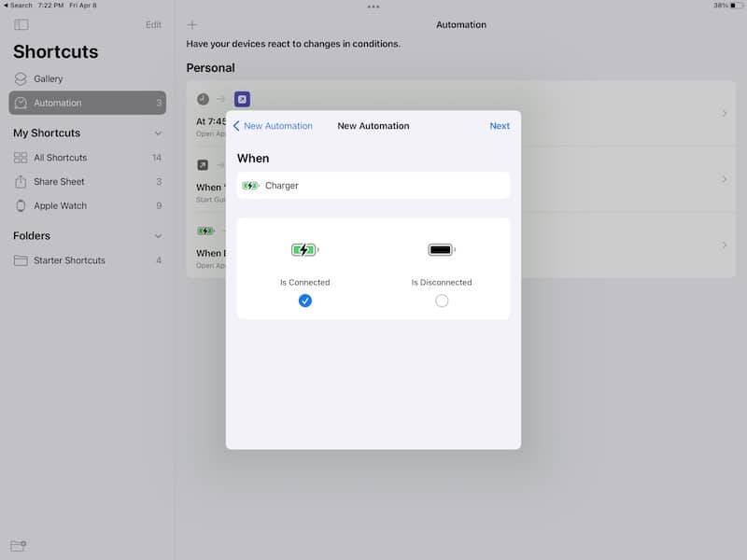Collapse the Folders section

[x=158, y=236]
